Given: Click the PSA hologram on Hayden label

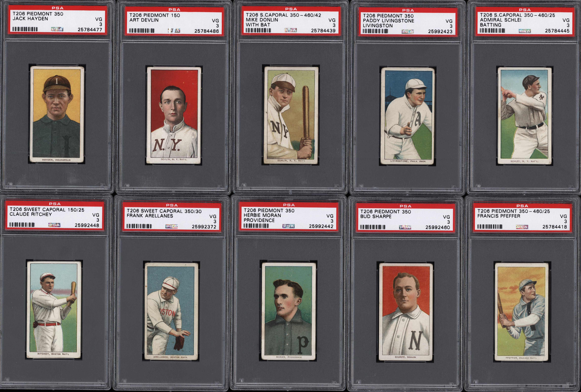Looking at the screenshot, I should pos(57,29).
